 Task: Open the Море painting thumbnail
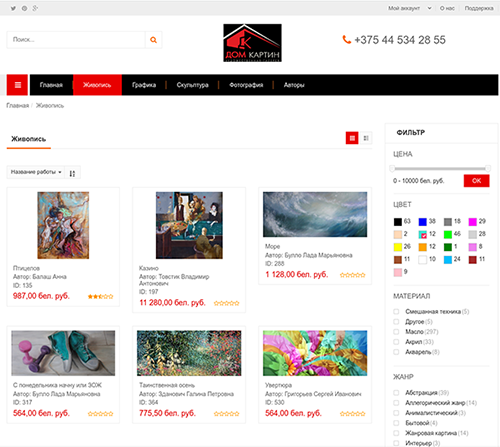[315, 214]
